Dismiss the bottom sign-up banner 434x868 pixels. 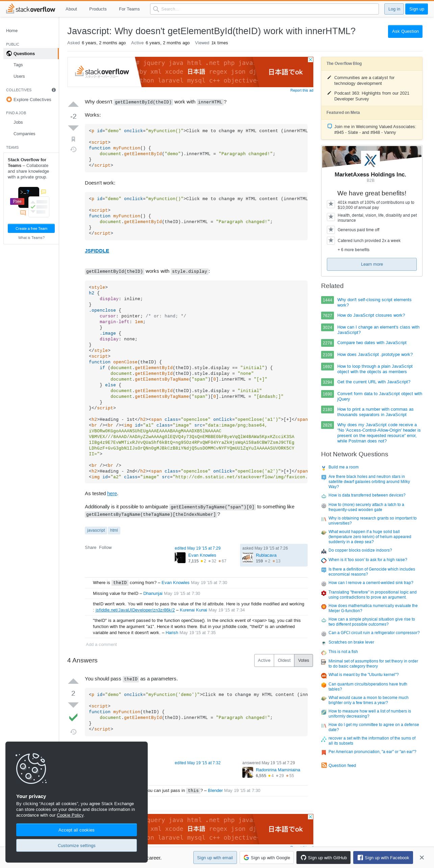422,858
